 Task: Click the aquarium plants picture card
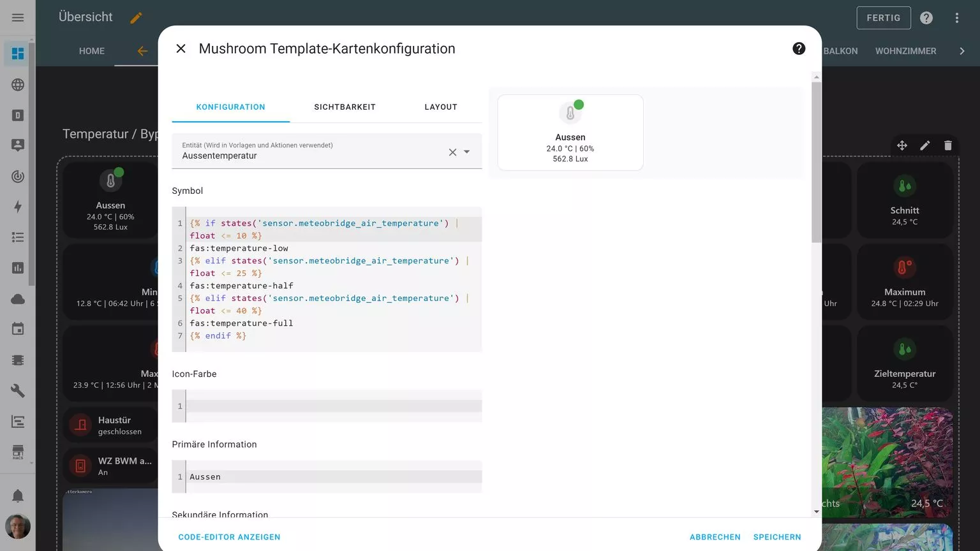[x=887, y=462]
